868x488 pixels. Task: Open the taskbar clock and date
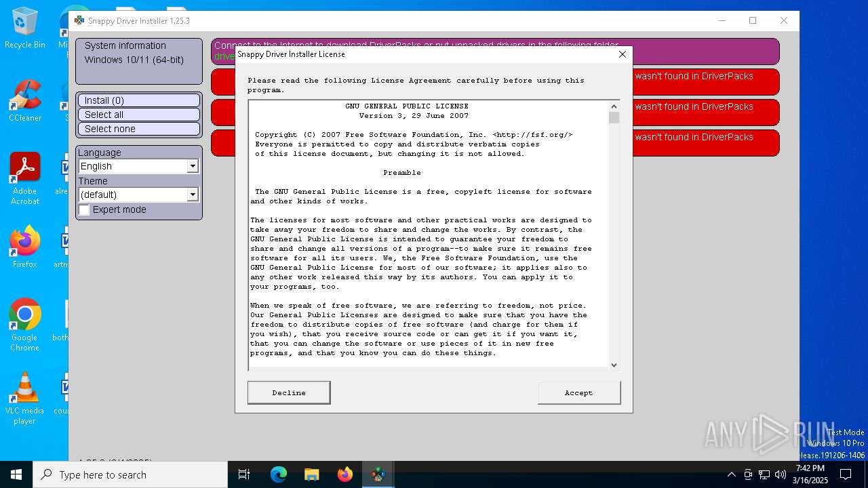point(810,474)
